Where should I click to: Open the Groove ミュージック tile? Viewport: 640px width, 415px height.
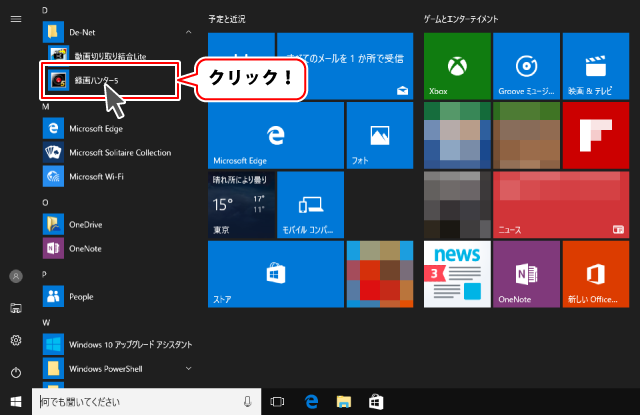pos(526,66)
